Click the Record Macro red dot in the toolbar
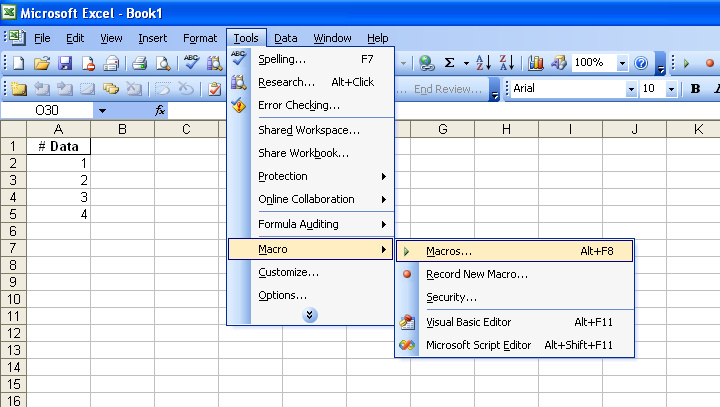The width and height of the screenshot is (720, 407). 710,63
